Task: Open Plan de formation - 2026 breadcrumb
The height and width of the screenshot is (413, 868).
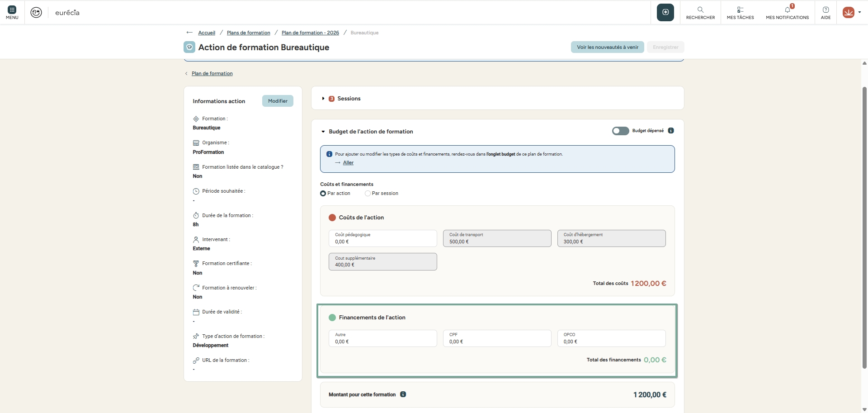Action: pos(310,33)
